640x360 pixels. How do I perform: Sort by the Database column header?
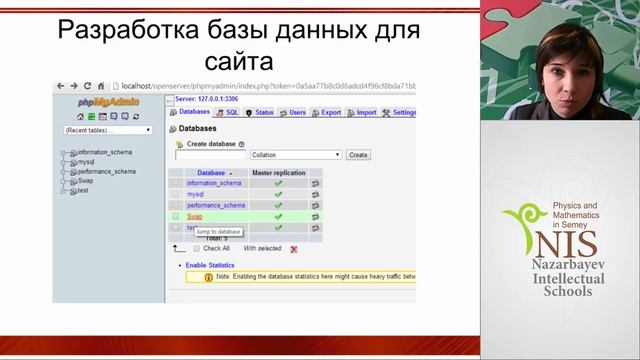click(211, 173)
